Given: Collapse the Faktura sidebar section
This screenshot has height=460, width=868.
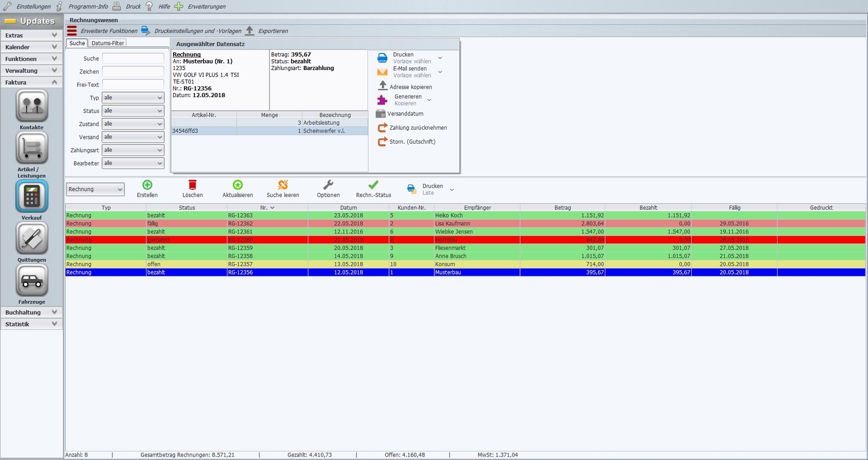Looking at the screenshot, I should (31, 82).
